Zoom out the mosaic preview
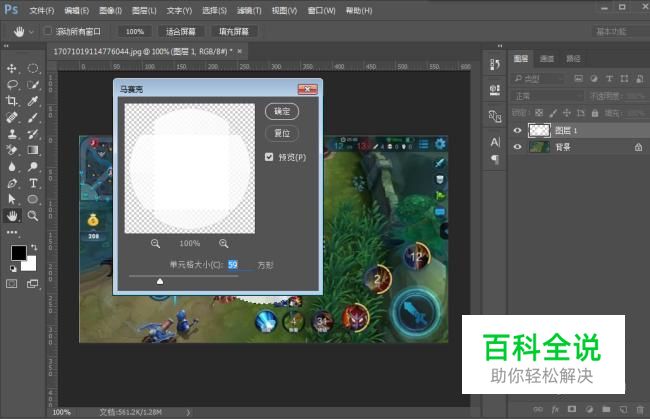This screenshot has height=419, width=650. click(155, 244)
